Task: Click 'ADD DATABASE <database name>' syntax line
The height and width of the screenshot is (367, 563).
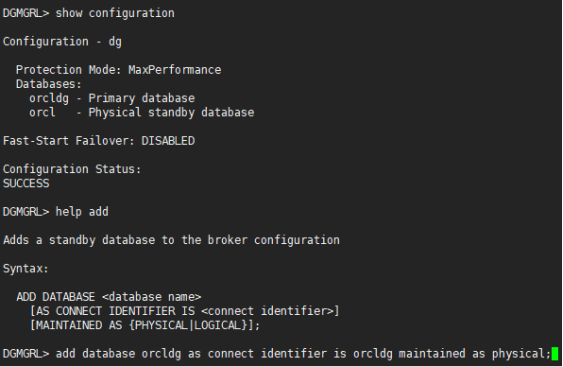Action: (x=109, y=297)
